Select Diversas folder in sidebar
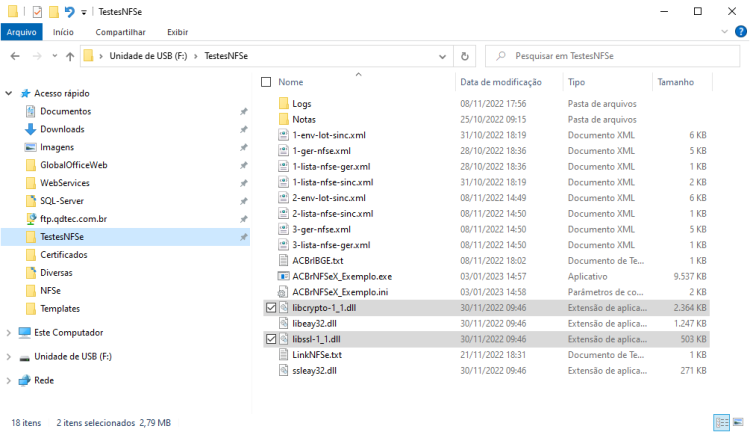This screenshot has height=432, width=750. click(x=56, y=273)
